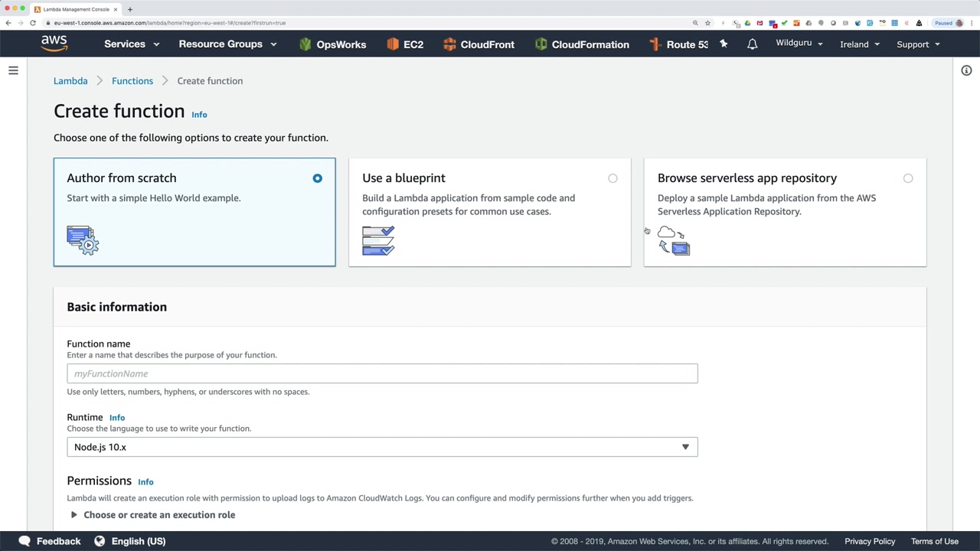
Task: Open the Privacy Policy link
Action: coord(870,541)
